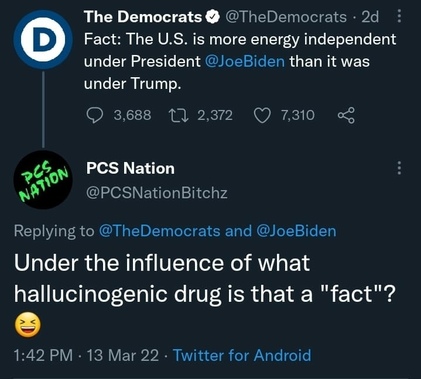Click @PCSNationBitchz handle
Screen dimensions: 421x379
click(157, 193)
